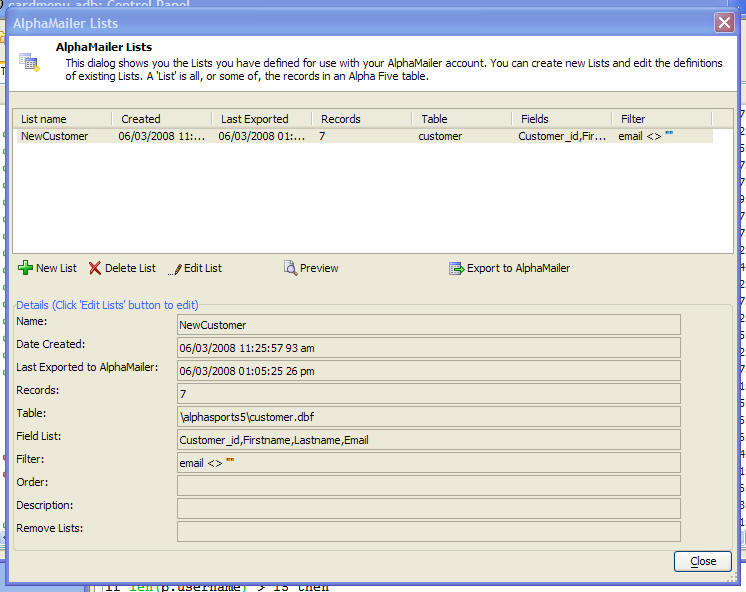Click the empty Description field

click(429, 509)
